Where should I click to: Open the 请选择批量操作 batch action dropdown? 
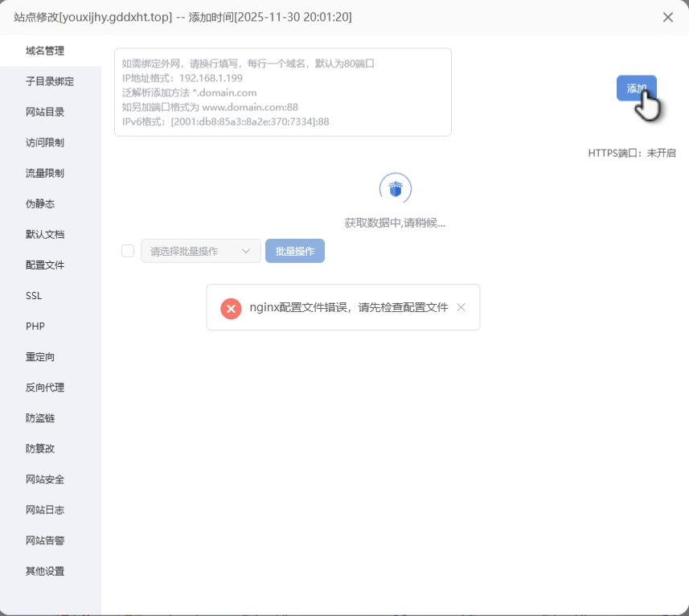(199, 250)
